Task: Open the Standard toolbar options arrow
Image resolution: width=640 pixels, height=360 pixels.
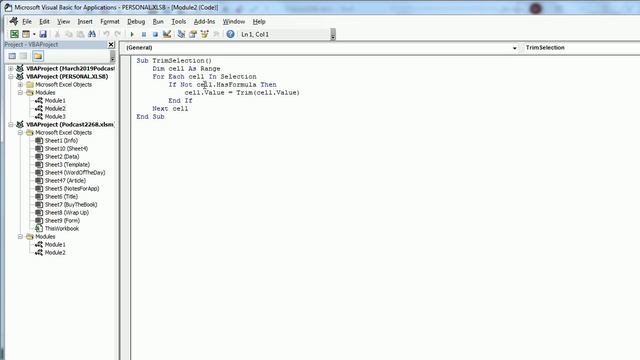Action: point(333,35)
